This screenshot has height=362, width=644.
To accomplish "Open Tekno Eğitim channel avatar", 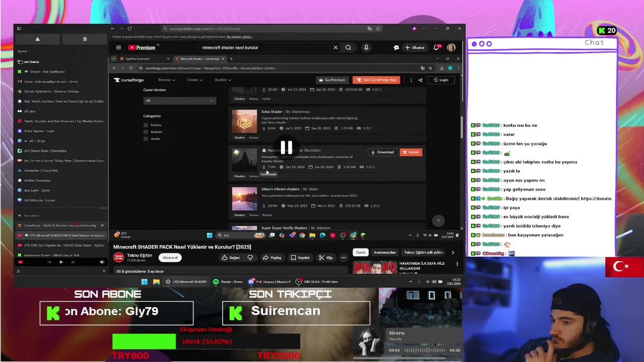I will coord(119,257).
